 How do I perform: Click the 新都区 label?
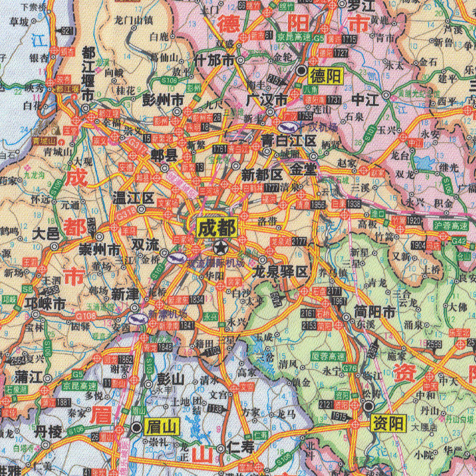[262, 175]
